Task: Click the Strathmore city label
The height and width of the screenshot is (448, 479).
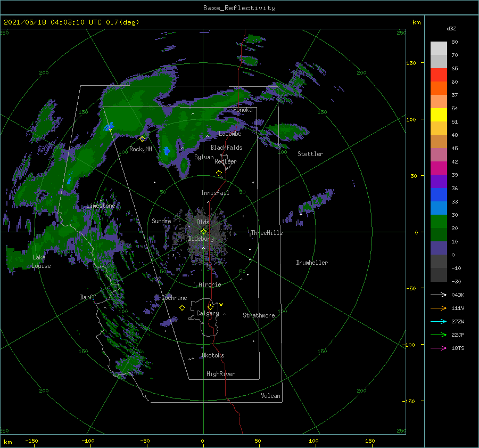Action: (259, 315)
